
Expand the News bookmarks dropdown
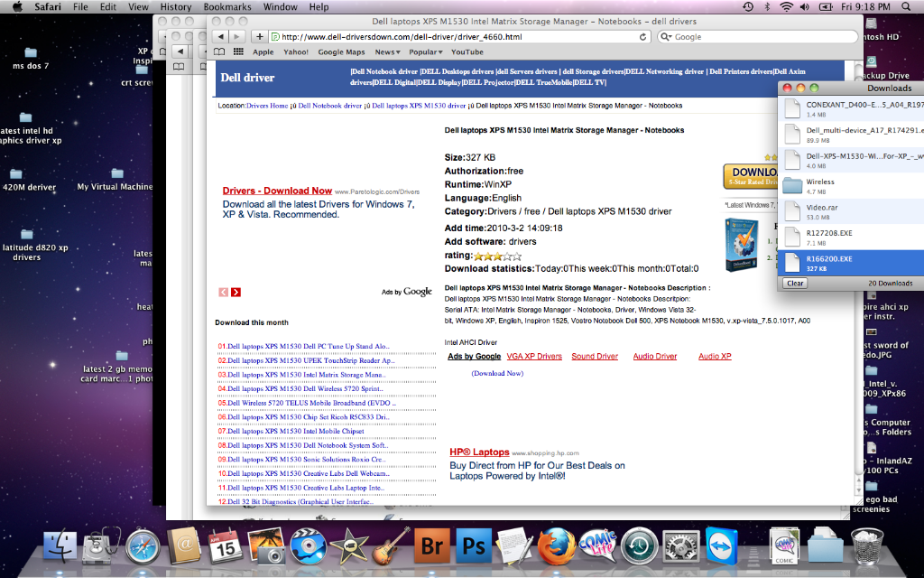point(387,51)
